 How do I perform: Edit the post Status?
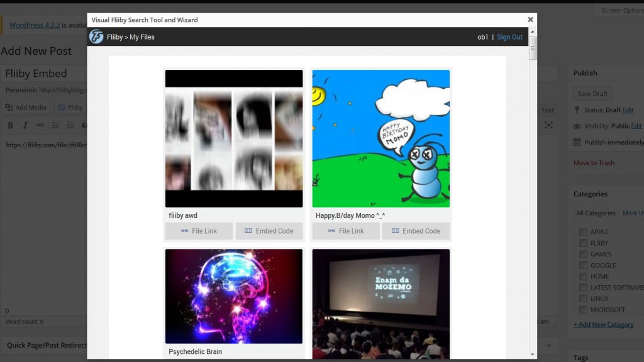click(628, 110)
